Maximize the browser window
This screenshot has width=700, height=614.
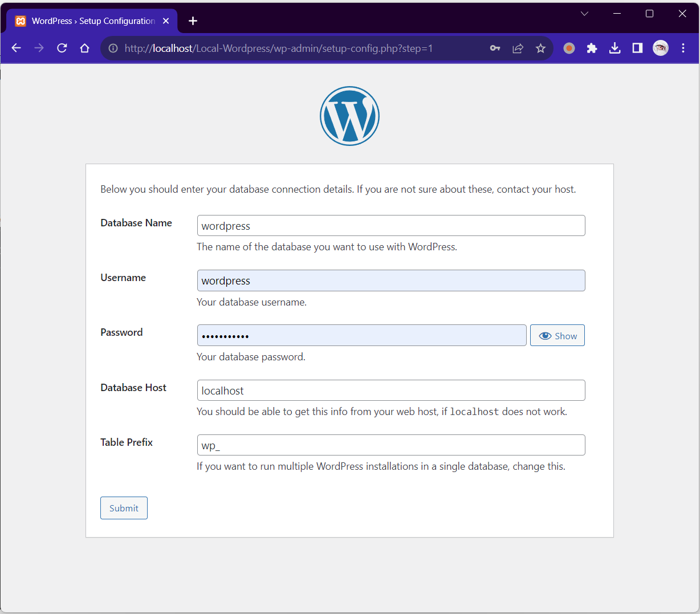[649, 14]
